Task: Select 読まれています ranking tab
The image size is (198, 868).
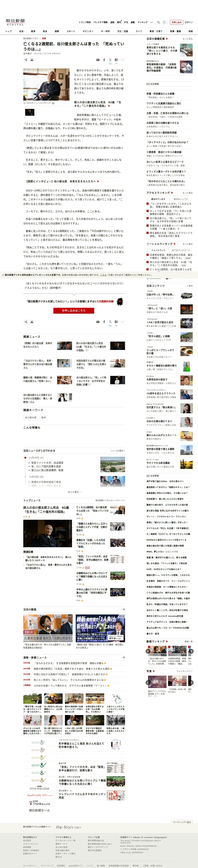Action: pyautogui.click(x=158, y=199)
